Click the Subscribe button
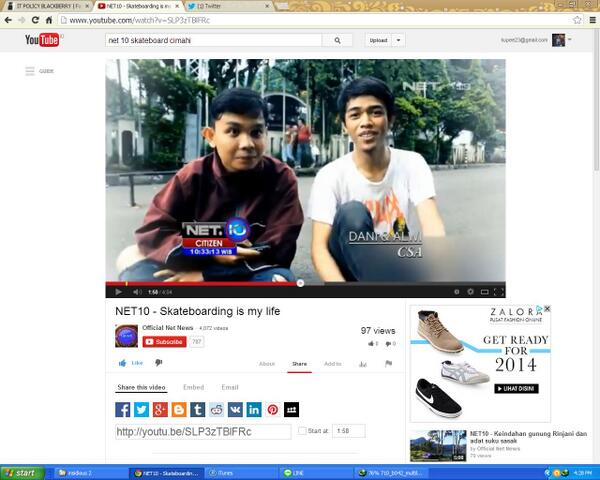 165,341
